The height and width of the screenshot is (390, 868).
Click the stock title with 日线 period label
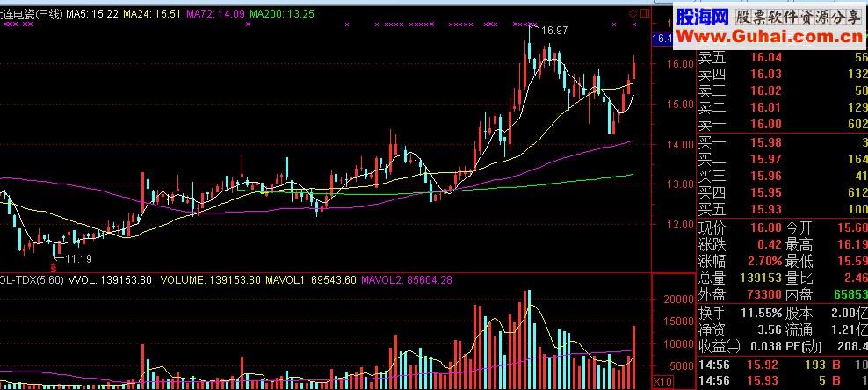pyautogui.click(x=31, y=14)
